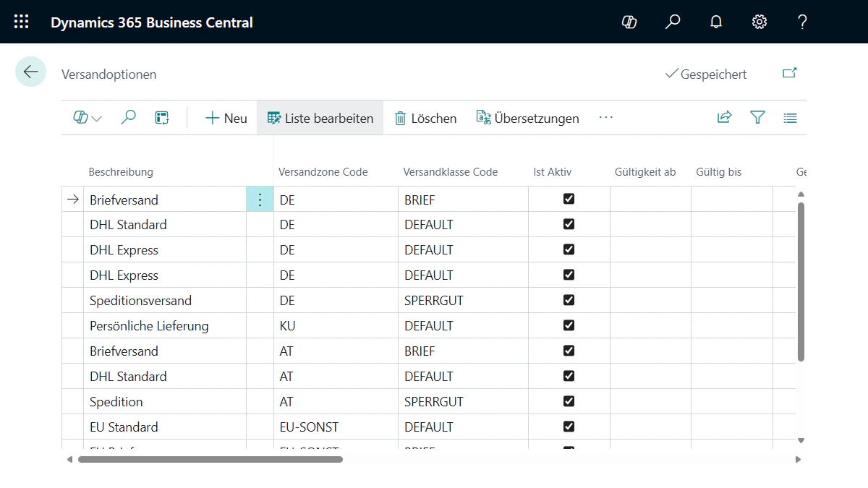
Task: Search the list with toolbar magnifier
Action: click(129, 118)
